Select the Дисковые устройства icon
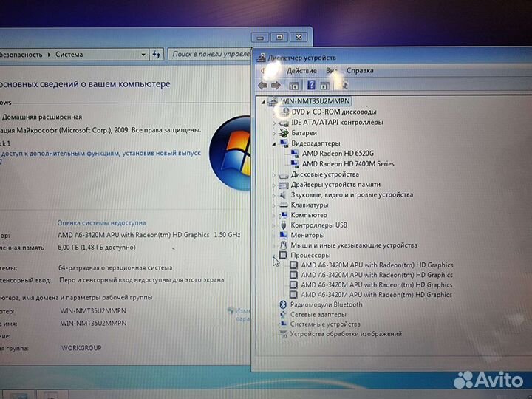The image size is (532, 399). click(x=284, y=174)
